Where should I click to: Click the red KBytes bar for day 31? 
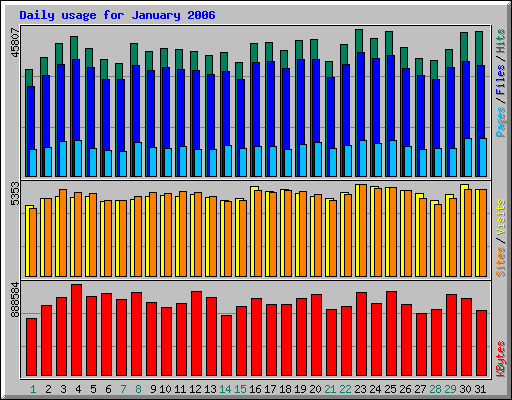481,343
